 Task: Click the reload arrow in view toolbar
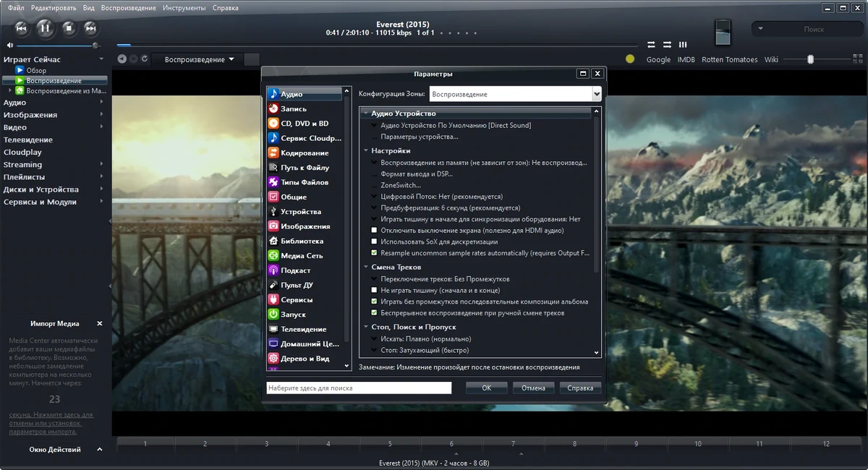[x=145, y=59]
